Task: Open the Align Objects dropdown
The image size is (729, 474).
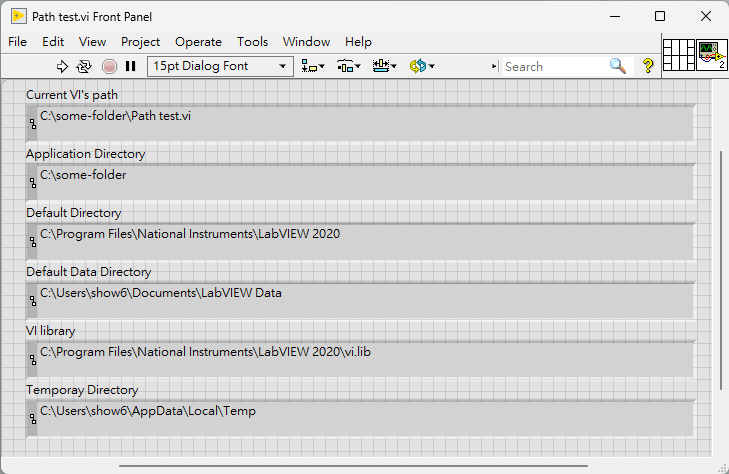Action: pyautogui.click(x=313, y=66)
